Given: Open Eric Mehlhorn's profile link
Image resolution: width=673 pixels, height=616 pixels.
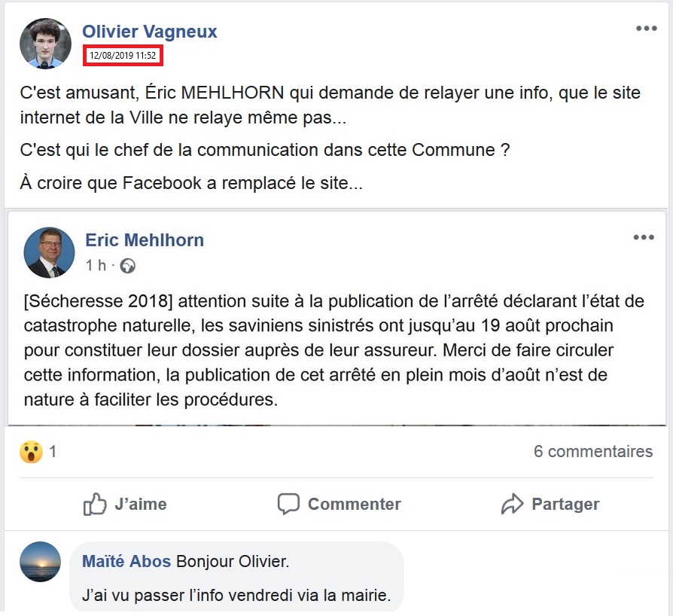Looking at the screenshot, I should [144, 239].
